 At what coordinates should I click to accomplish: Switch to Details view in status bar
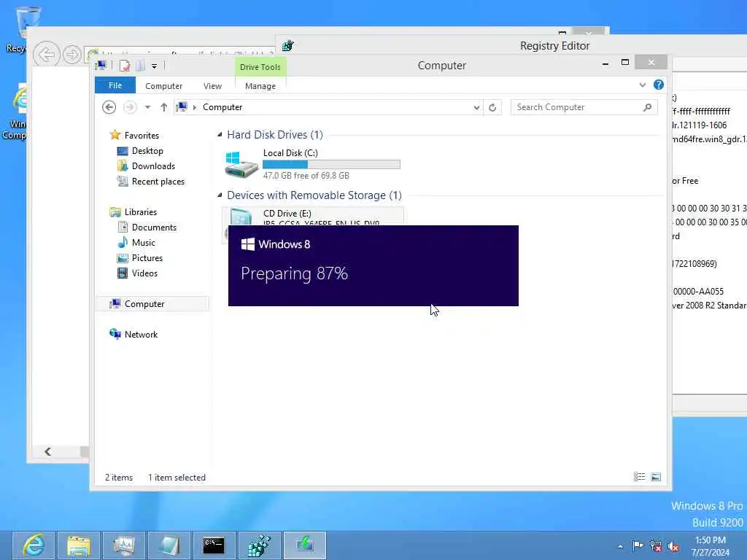(x=639, y=477)
